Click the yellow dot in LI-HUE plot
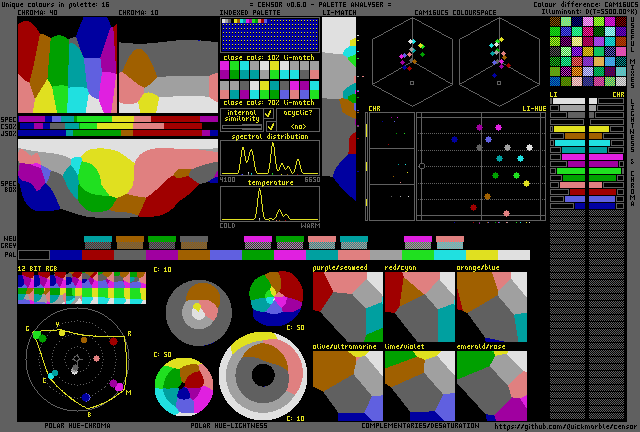This screenshot has height=432, width=640. point(526,183)
